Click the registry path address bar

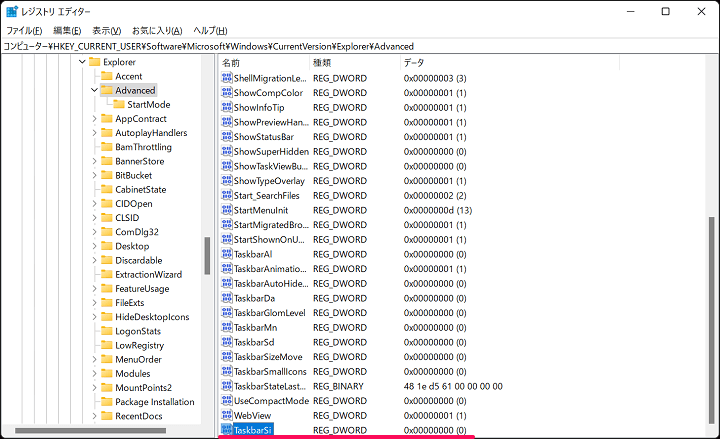click(360, 46)
